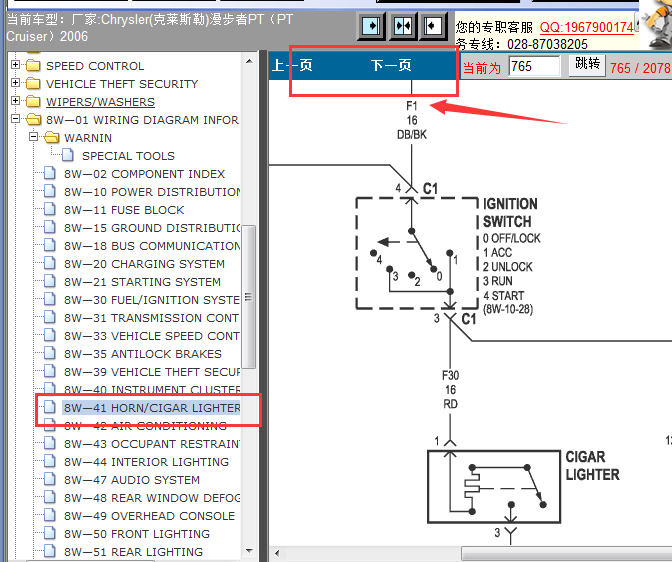Open the SPEED CONTROL folder icon

click(x=33, y=66)
